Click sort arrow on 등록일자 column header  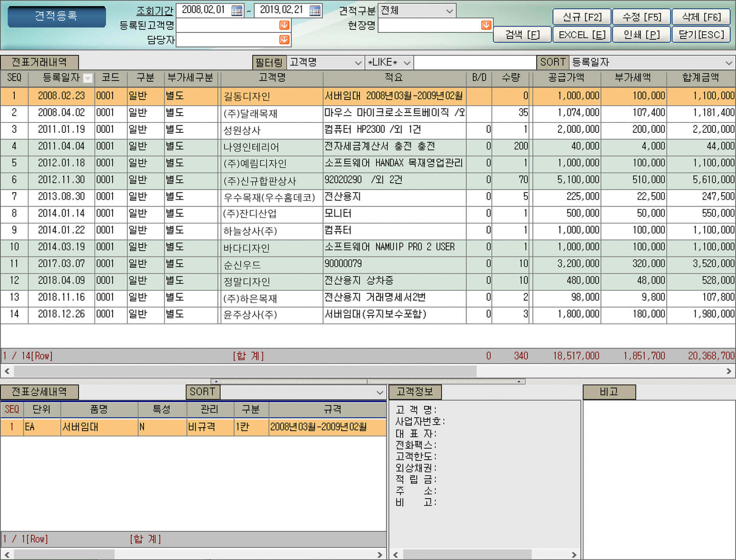88,78
